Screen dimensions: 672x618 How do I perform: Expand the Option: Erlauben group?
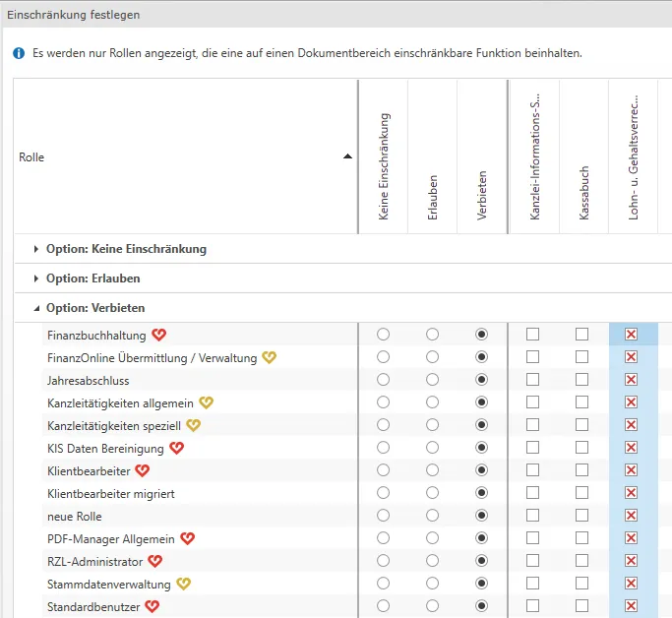[x=36, y=278]
